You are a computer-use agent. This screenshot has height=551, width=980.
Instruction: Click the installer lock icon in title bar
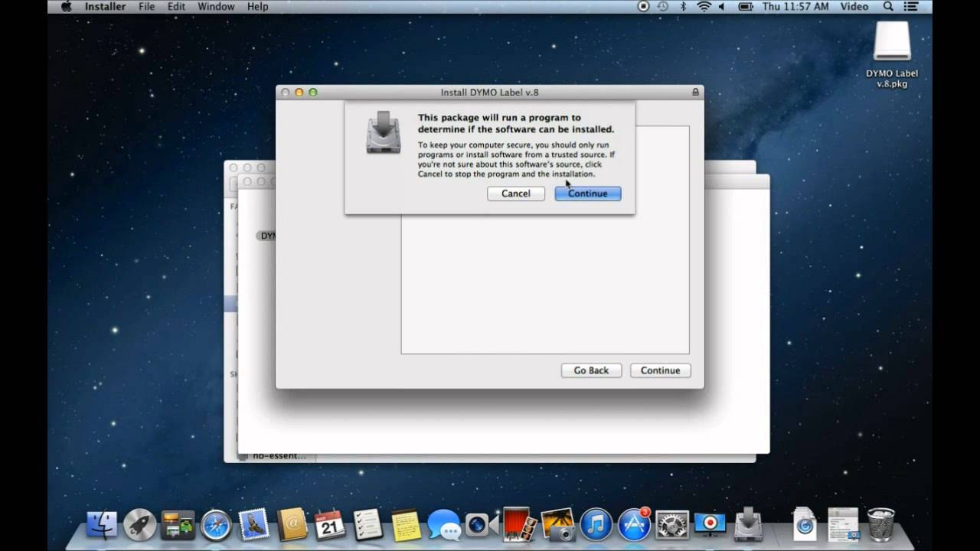695,92
